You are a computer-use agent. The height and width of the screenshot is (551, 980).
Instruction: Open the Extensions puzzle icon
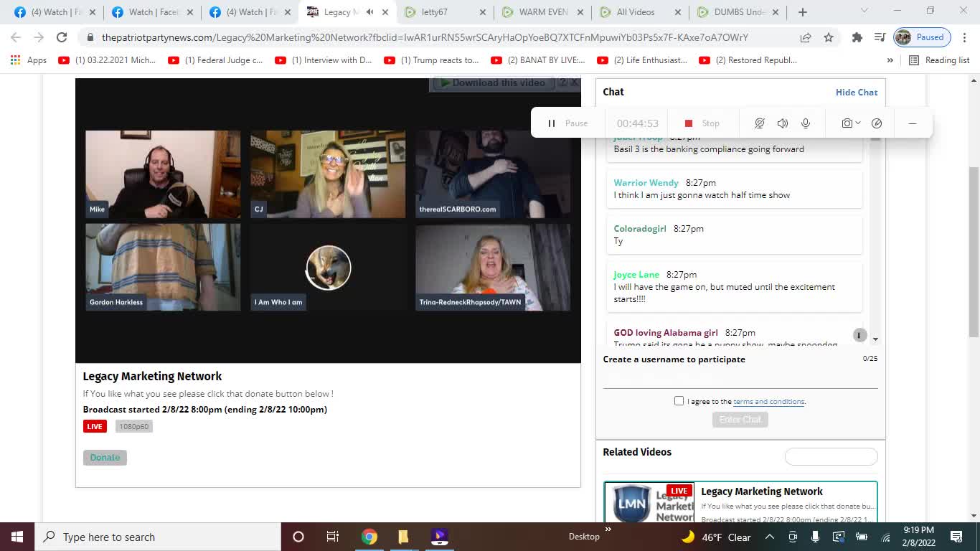(x=857, y=37)
